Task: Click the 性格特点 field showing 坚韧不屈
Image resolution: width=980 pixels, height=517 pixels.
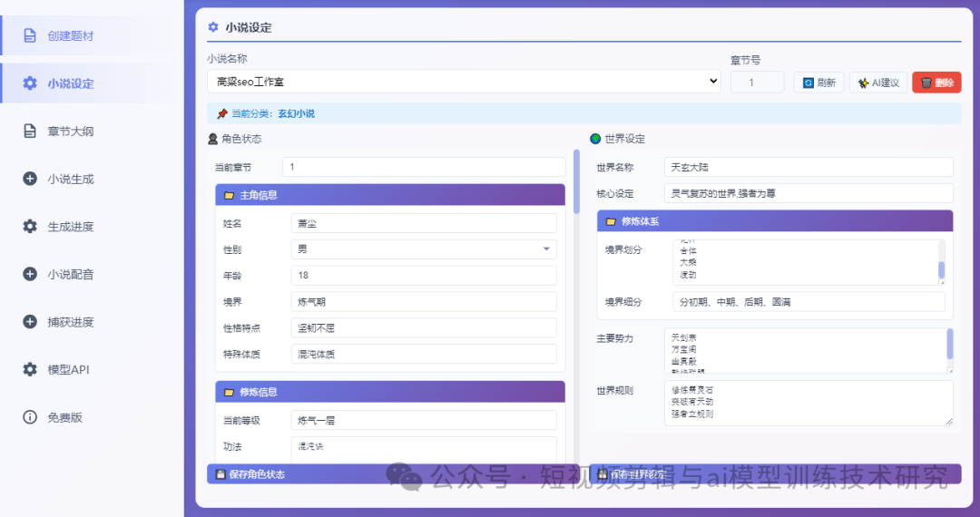Action: coord(424,327)
